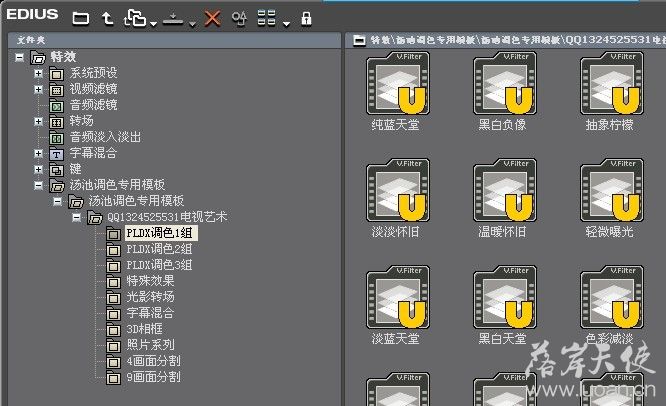
Task: Select the 特效 root folder
Action: tap(63, 57)
